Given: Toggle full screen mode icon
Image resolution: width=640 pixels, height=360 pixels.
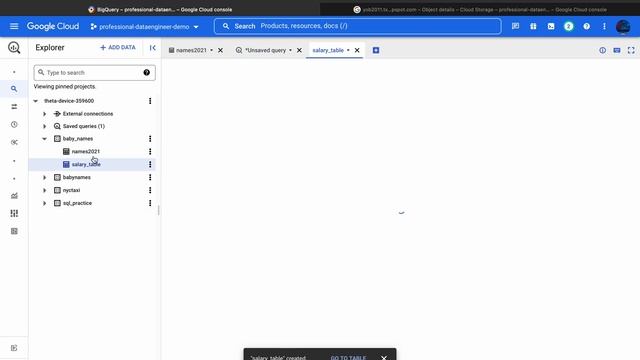Looking at the screenshot, I should tap(631, 50).
